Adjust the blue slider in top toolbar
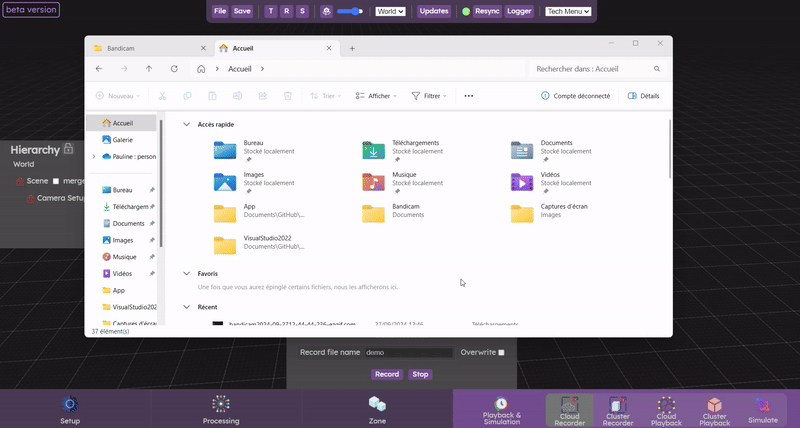 (x=350, y=11)
